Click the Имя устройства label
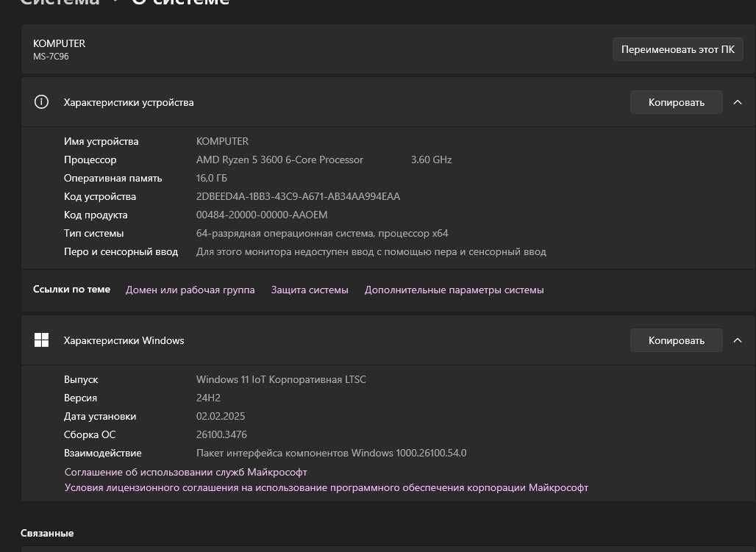The image size is (756, 552). (x=101, y=141)
